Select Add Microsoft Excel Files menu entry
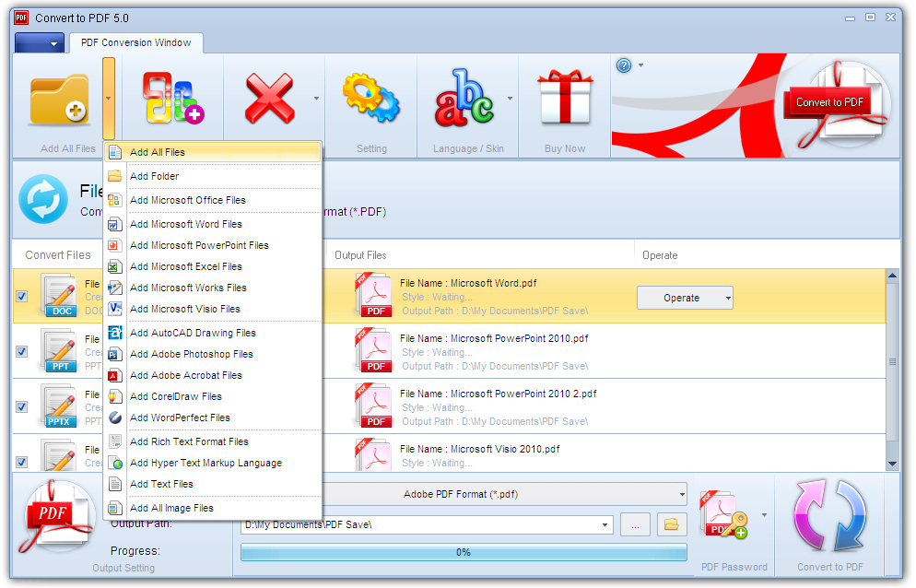Viewport: 916px width, 588px height. point(186,266)
